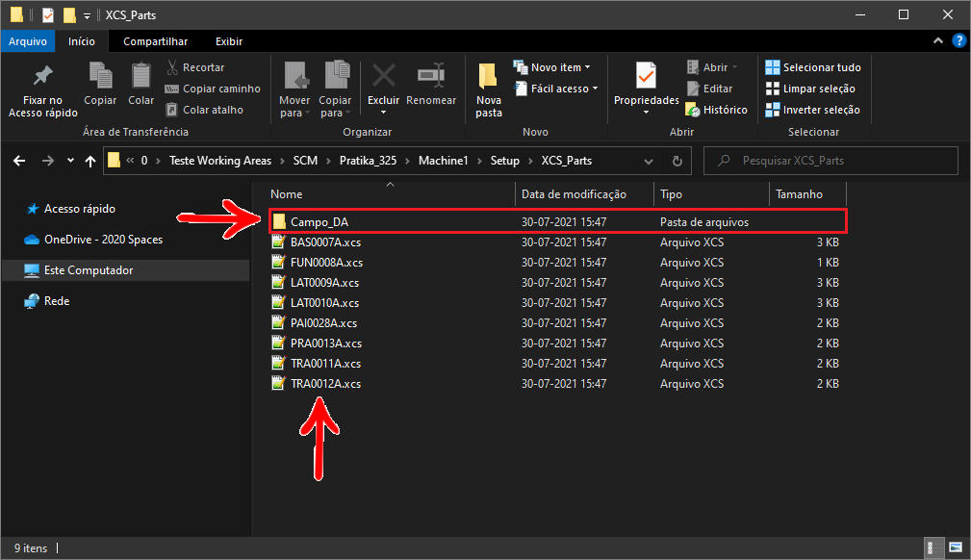Click Selecionar tudo
Image resolution: width=971 pixels, height=560 pixels.
click(813, 67)
